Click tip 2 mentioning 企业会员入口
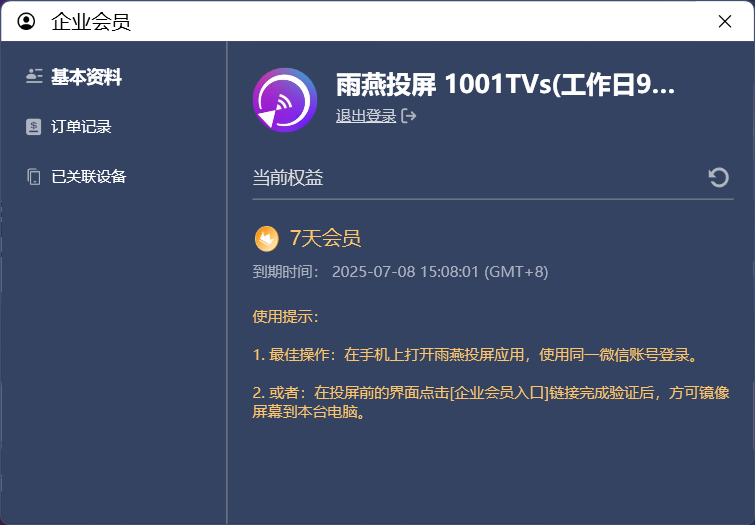 [x=491, y=402]
